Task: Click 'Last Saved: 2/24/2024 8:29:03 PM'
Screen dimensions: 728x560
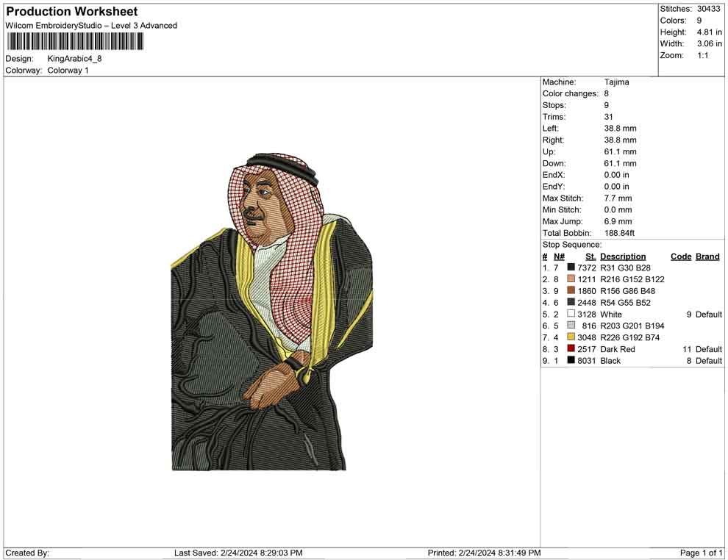Action: 238,553
